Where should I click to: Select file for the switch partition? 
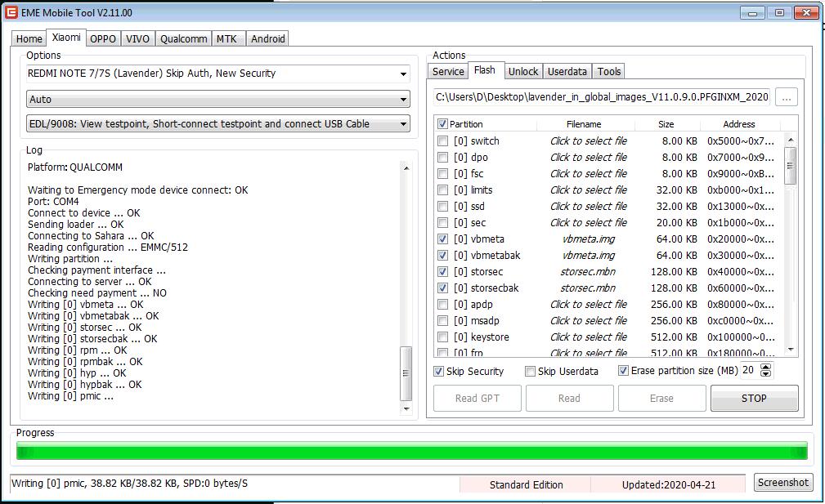click(589, 140)
